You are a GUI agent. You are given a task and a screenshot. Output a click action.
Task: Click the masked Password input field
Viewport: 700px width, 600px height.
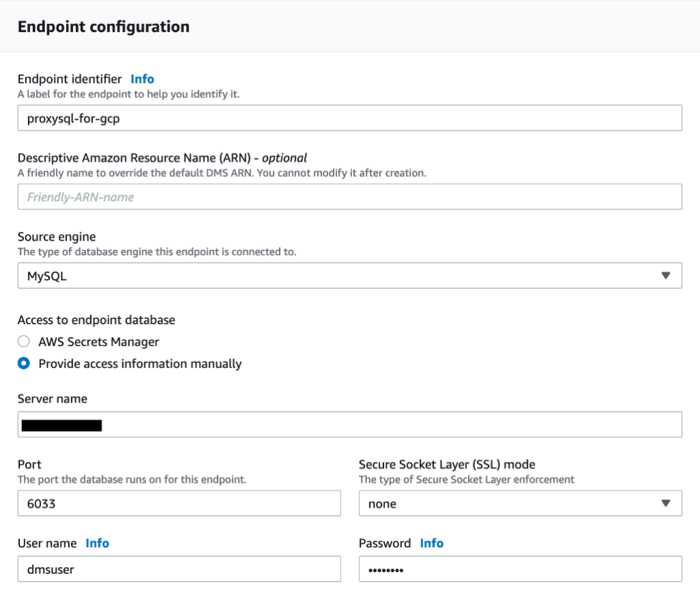coord(520,569)
